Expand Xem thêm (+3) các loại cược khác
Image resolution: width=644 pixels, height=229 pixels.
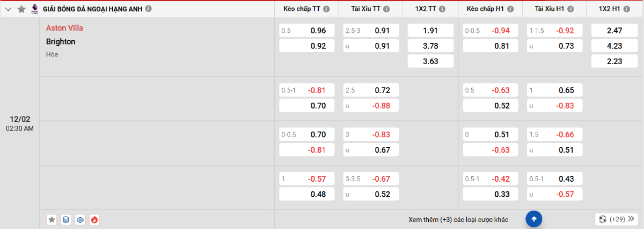[458, 219]
